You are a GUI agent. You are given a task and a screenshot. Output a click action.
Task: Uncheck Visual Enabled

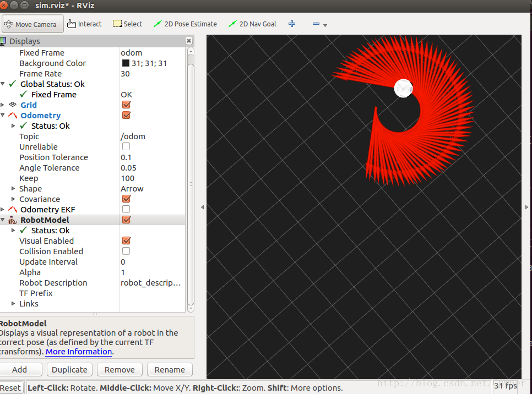(x=126, y=240)
